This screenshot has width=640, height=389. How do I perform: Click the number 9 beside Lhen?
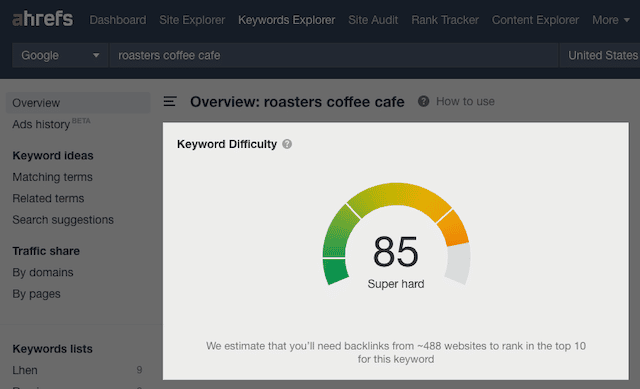tap(139, 370)
